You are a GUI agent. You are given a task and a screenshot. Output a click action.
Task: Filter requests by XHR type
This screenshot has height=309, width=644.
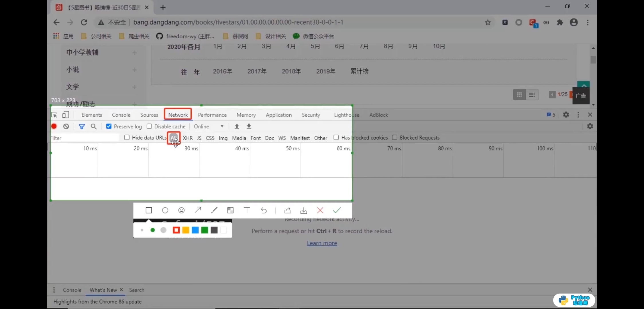click(x=188, y=138)
